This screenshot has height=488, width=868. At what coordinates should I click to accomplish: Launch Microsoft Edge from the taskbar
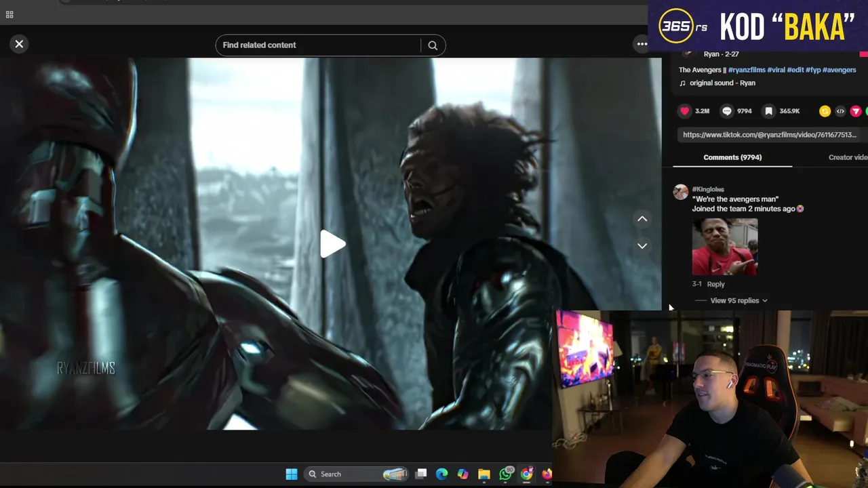point(442,474)
